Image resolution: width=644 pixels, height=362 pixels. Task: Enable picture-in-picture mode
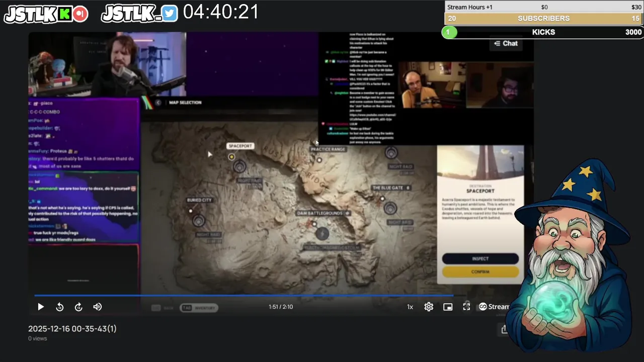pos(448,307)
